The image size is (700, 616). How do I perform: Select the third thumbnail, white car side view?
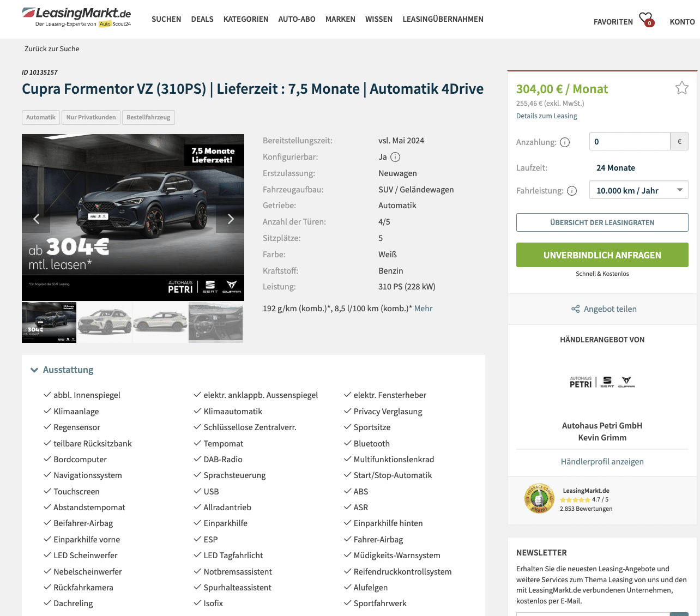(x=160, y=323)
